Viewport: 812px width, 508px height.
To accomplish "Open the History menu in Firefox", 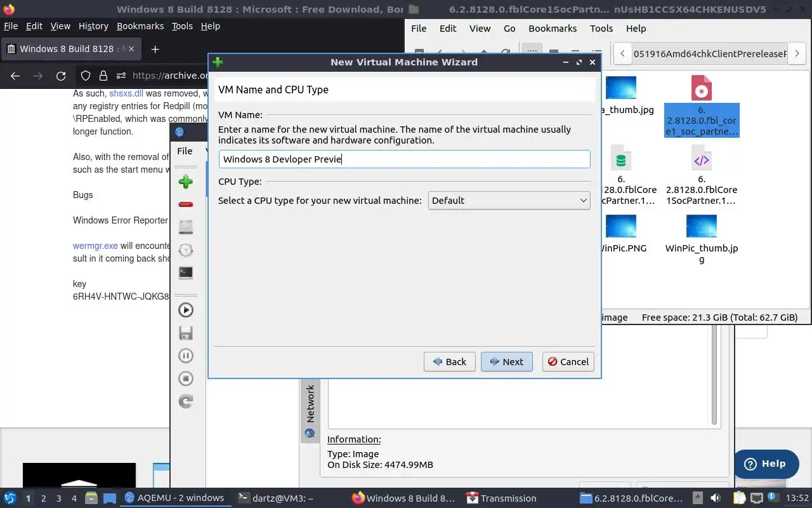I will tap(93, 26).
